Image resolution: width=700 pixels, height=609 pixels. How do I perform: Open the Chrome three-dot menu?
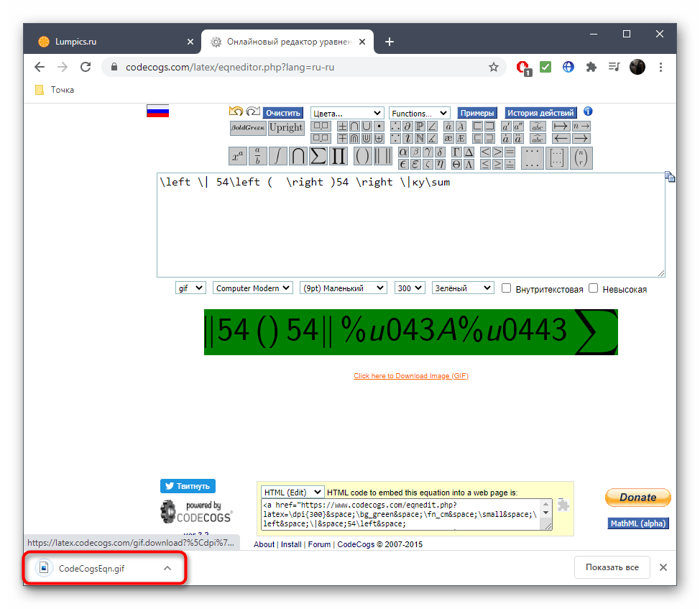[x=660, y=67]
